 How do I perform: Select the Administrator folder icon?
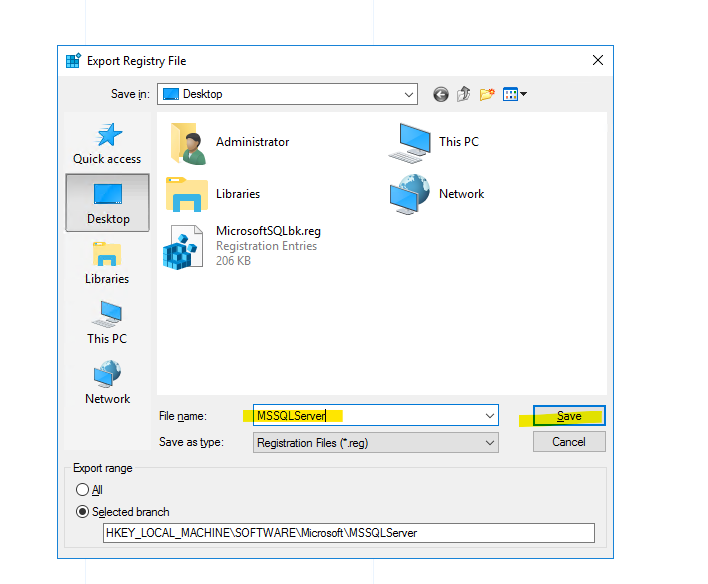coord(188,143)
